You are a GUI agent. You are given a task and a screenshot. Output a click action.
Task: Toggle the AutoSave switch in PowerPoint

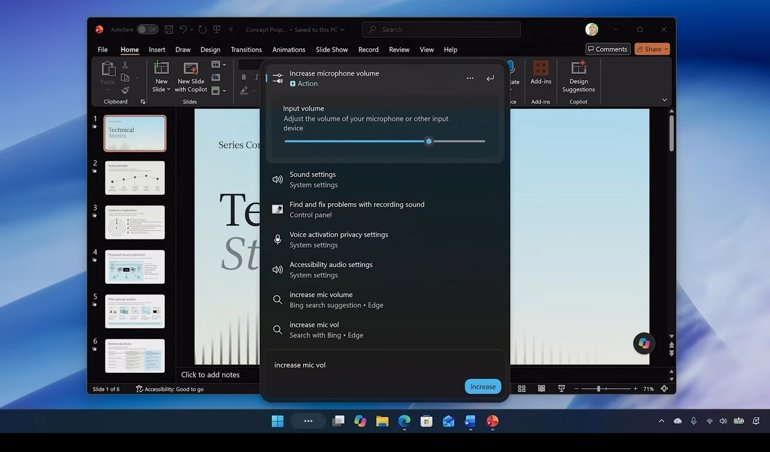coord(147,29)
